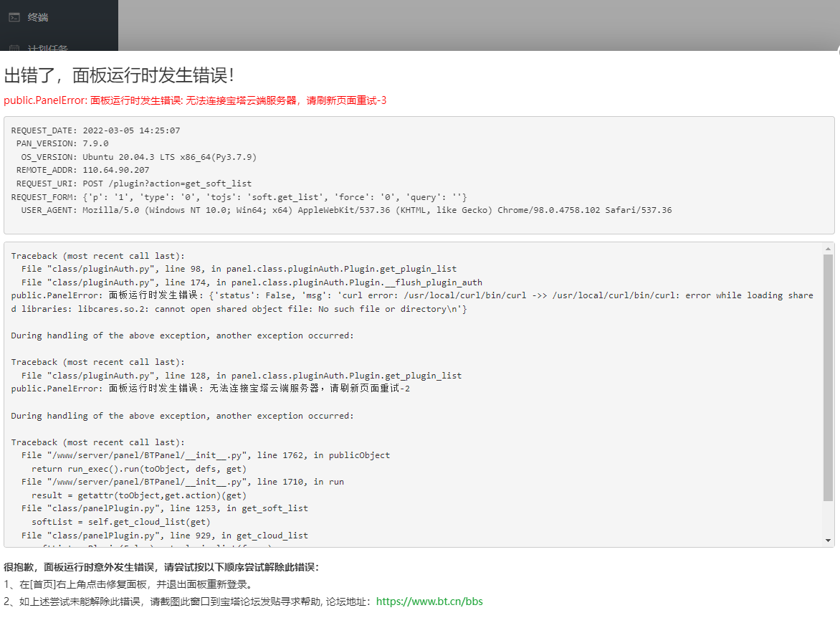Screen dimensions: 840x628
Task: Click step 1 修复面板 instruction text
Action: click(x=128, y=584)
